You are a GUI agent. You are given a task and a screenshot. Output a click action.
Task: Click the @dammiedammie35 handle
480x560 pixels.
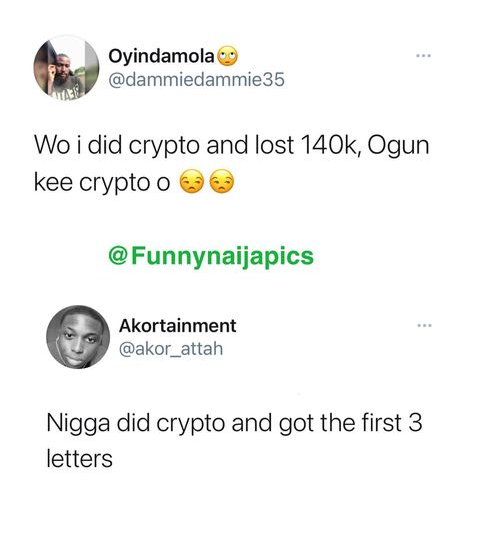[x=196, y=79]
